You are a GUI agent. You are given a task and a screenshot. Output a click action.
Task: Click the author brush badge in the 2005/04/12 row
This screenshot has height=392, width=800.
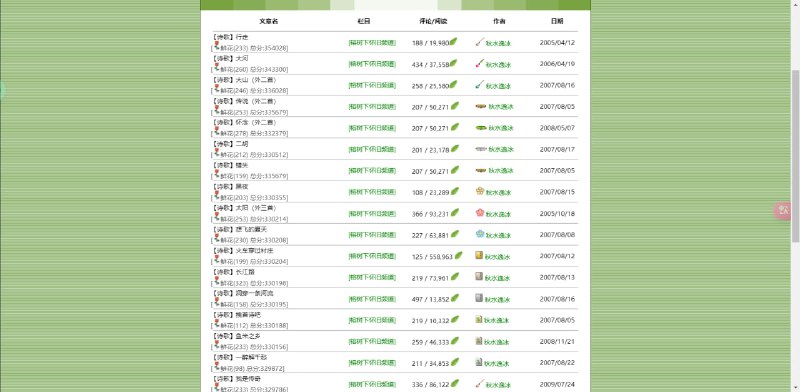[x=480, y=42]
